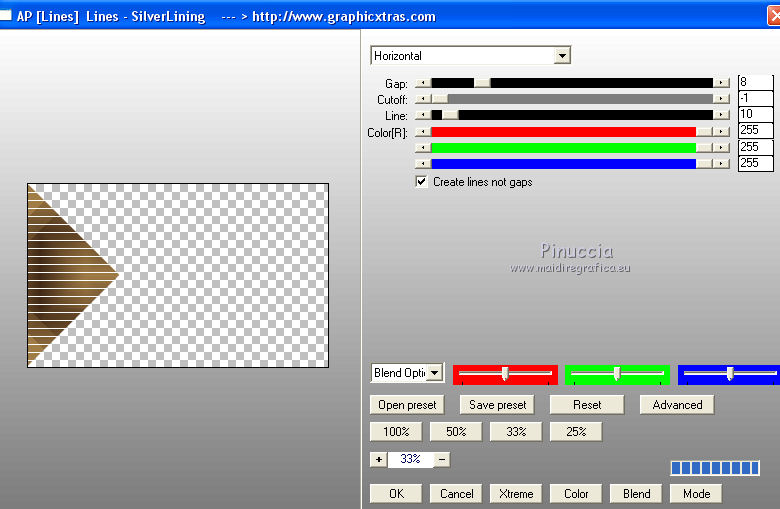The image size is (780, 509).
Task: Set preview zoom to 25%
Action: point(576,431)
